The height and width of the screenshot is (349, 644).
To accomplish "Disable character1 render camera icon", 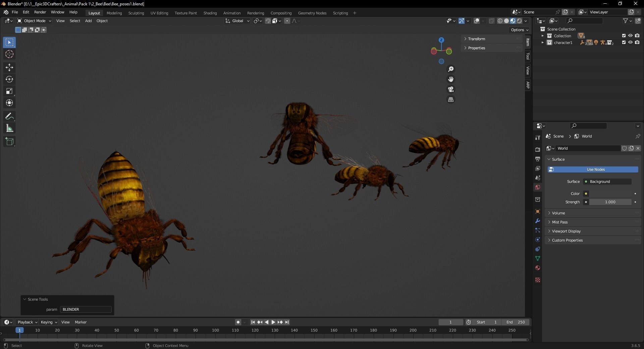I will pos(637,42).
